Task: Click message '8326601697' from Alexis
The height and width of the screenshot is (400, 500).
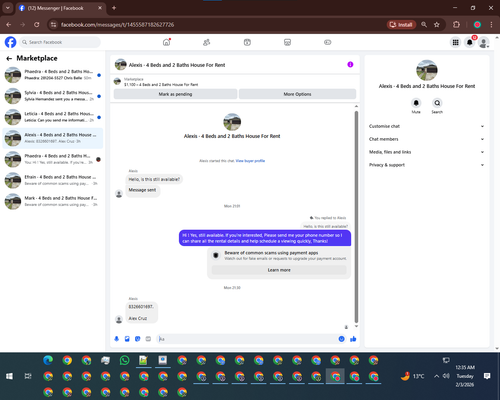Action: [141, 306]
